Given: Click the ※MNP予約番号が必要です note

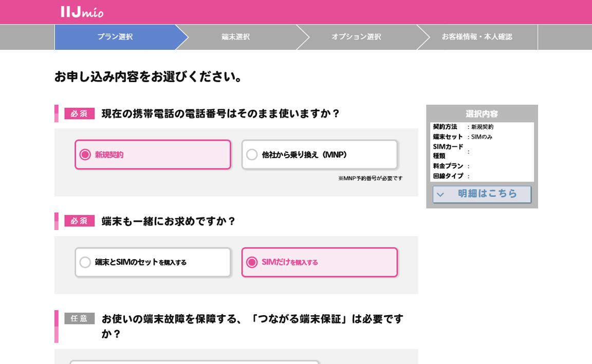Looking at the screenshot, I should coord(370,179).
